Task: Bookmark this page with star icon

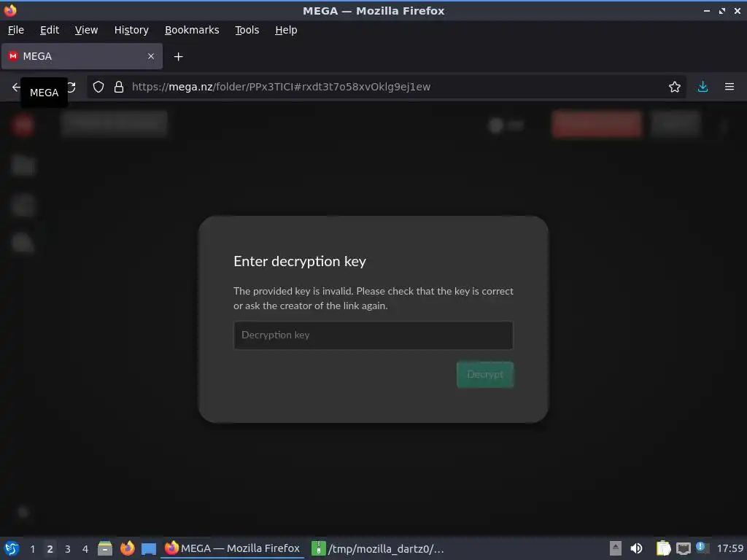Action: click(x=674, y=87)
